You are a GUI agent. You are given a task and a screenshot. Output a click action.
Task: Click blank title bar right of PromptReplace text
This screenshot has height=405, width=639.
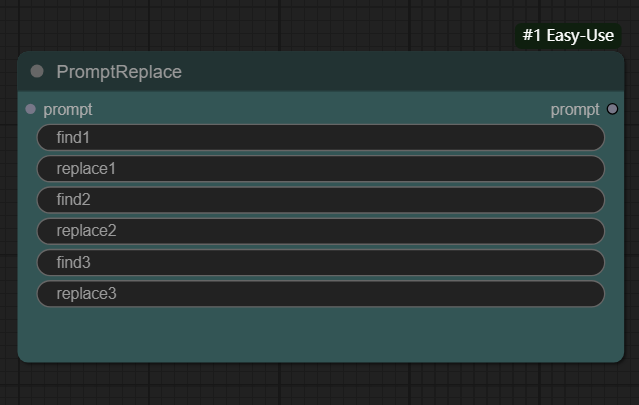point(400,72)
